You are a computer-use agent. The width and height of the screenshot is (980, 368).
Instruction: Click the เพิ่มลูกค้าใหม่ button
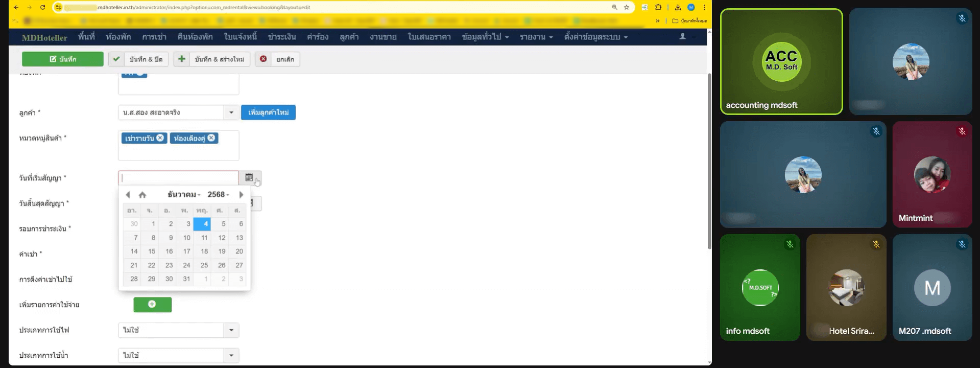[x=268, y=112]
